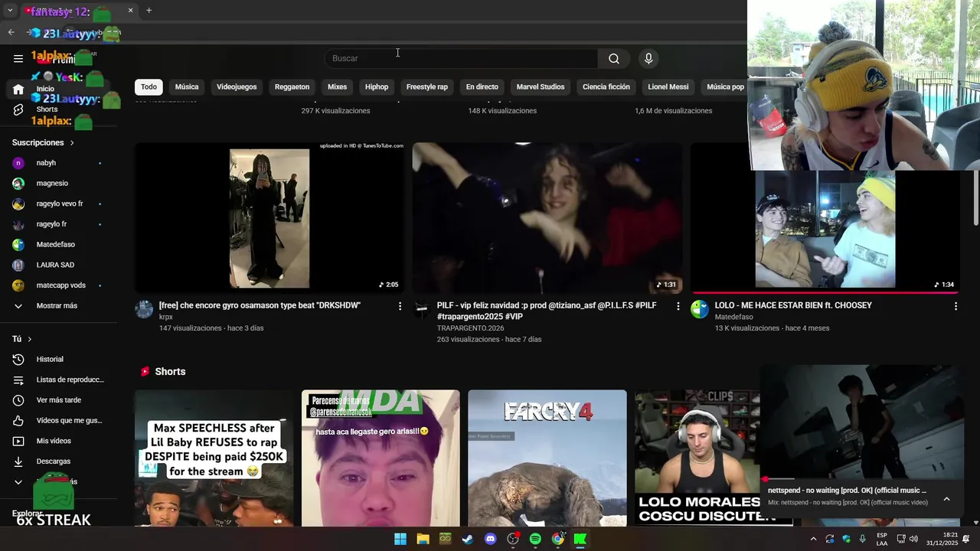The width and height of the screenshot is (980, 551).
Task: Click TRAPARGENTO.2026 channel avatar
Action: [x=422, y=309]
